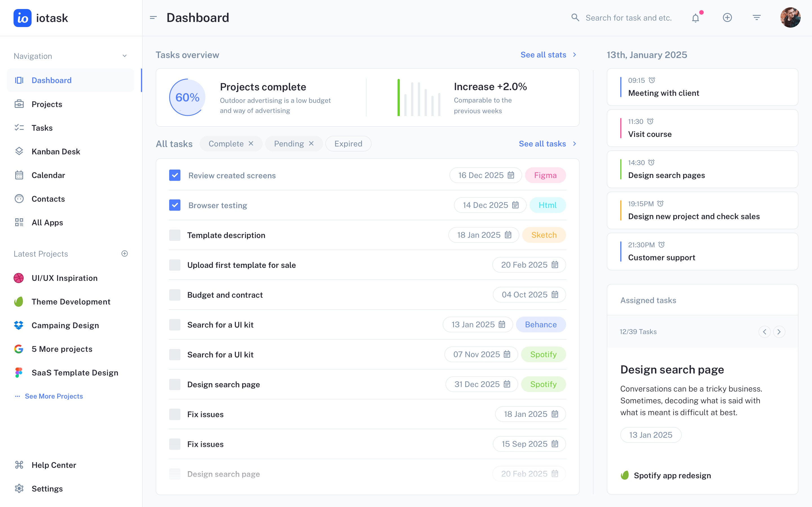
Task: Open the filter icon in top bar
Action: click(x=756, y=17)
